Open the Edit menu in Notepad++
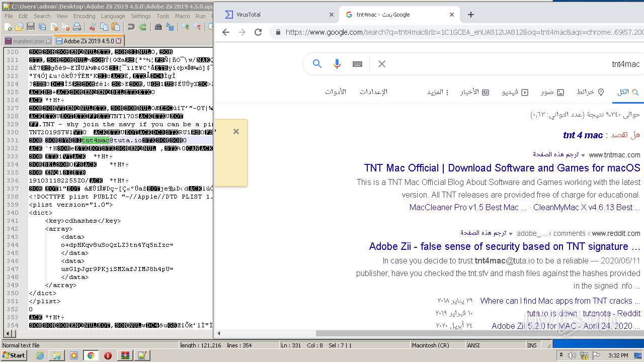This screenshot has width=644, height=362. [23, 16]
